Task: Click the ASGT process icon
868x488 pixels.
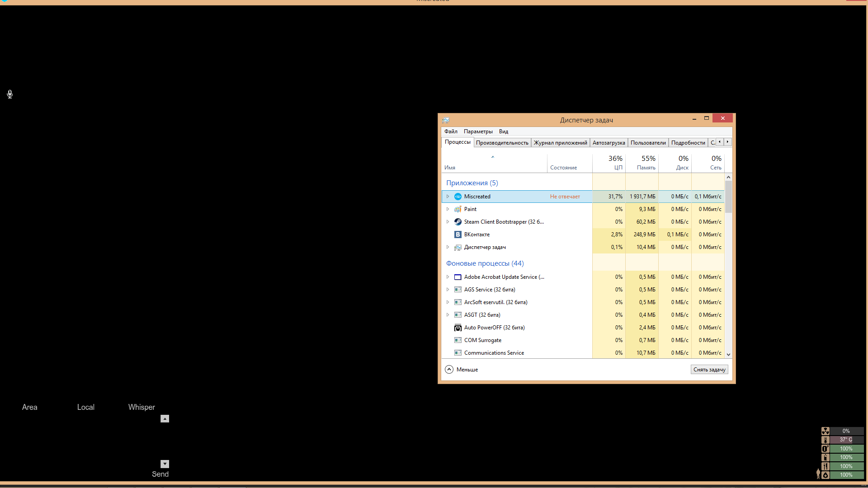Action: click(x=458, y=315)
